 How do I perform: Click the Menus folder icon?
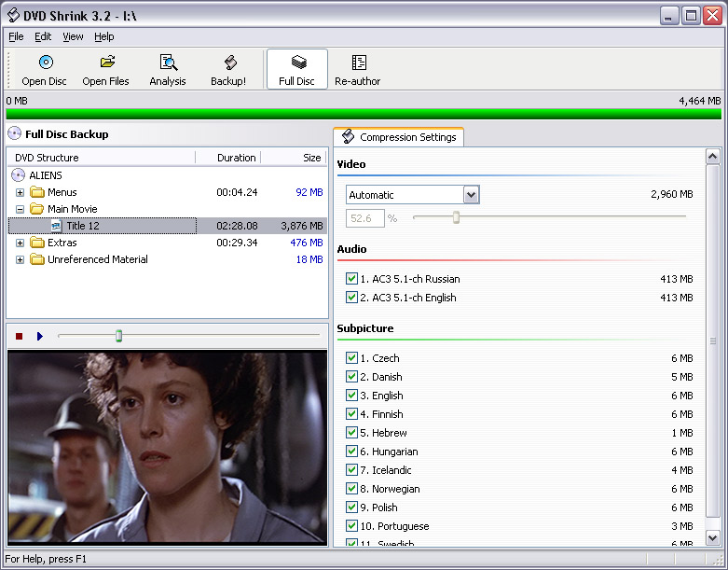37,192
